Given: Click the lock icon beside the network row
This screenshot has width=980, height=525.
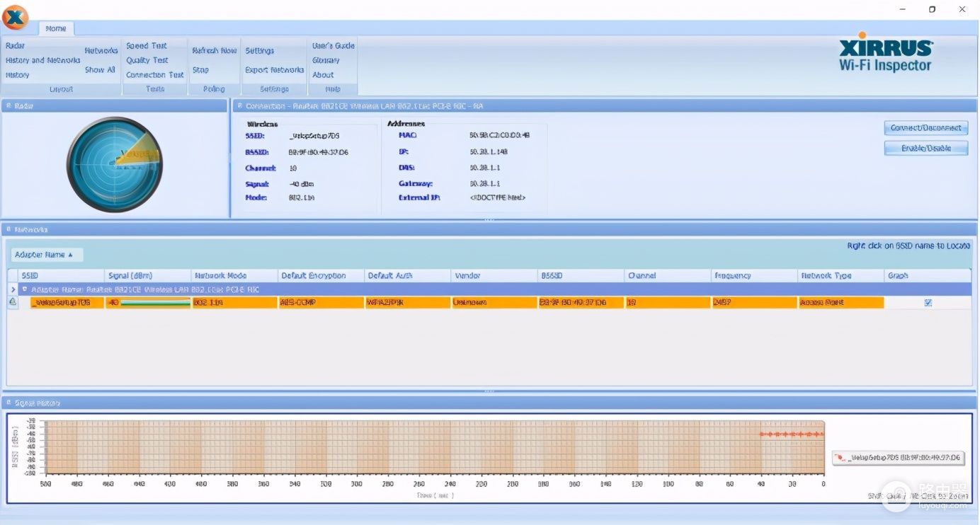Looking at the screenshot, I should (13, 302).
